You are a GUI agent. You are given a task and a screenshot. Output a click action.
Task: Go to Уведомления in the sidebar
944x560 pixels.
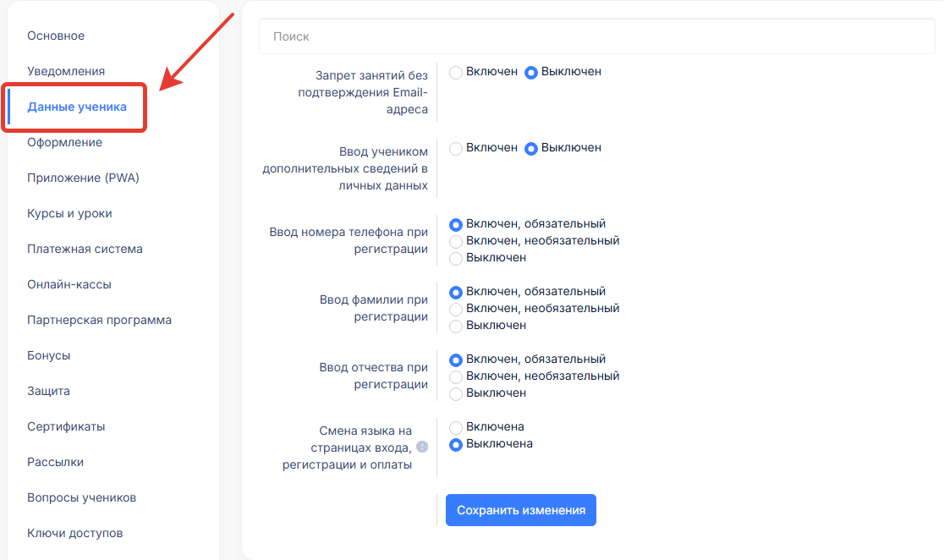coord(66,71)
